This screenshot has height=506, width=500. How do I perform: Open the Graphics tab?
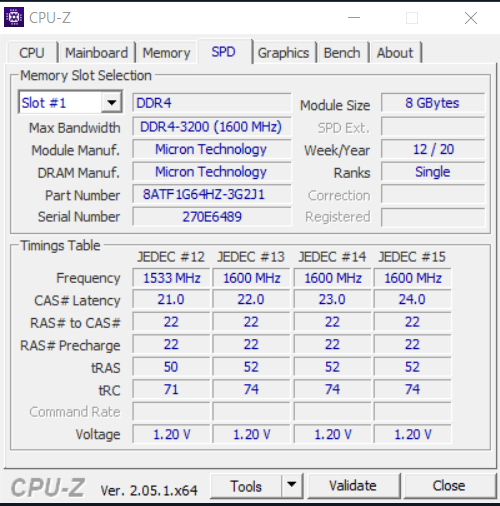click(x=284, y=53)
